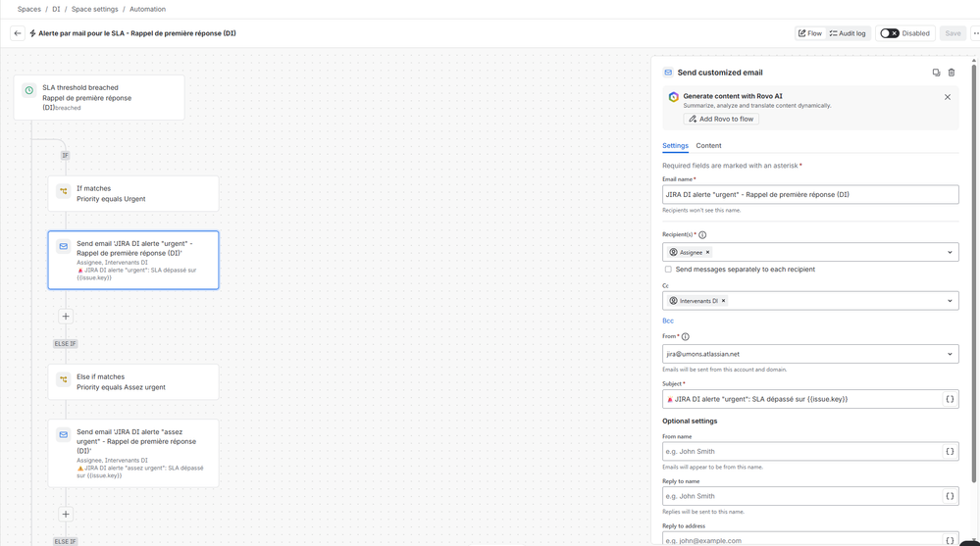Click Add Rovo to flow button
This screenshot has width=980, height=546.
point(721,119)
